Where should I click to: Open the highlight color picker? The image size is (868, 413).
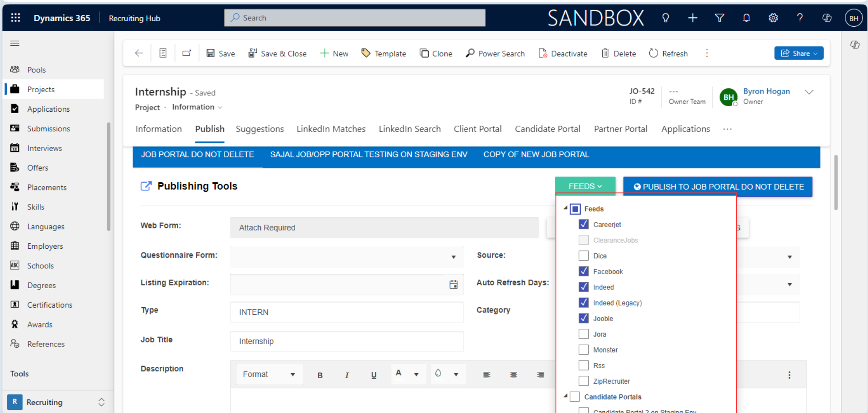click(447, 374)
